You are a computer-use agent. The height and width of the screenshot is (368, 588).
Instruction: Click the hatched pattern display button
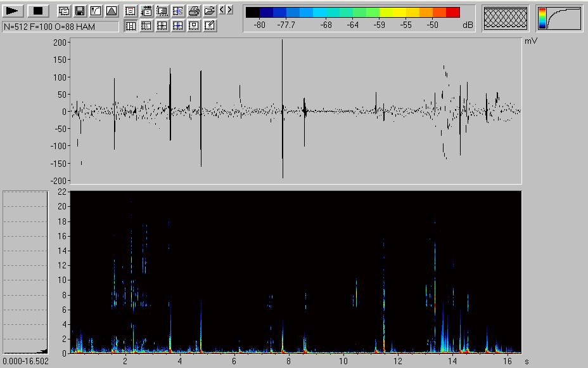(x=505, y=18)
